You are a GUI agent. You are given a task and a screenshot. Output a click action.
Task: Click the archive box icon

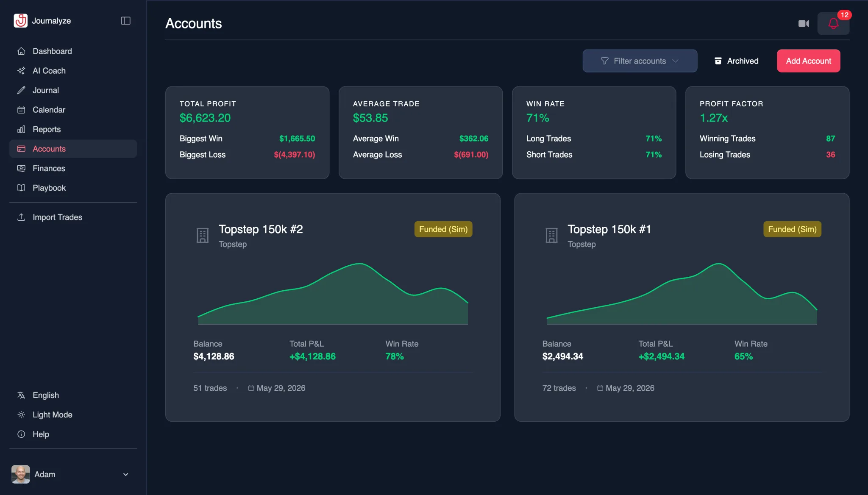coord(718,61)
